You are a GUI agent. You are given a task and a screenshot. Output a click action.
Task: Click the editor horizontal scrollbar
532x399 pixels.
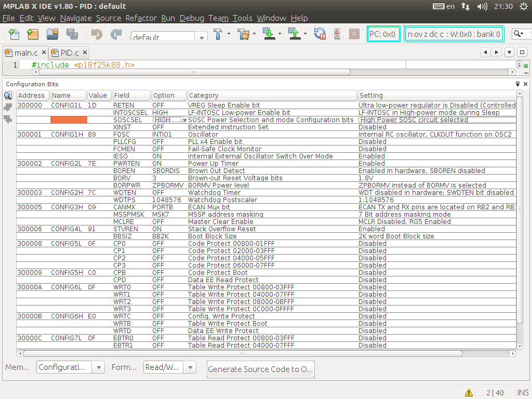[x=194, y=72]
